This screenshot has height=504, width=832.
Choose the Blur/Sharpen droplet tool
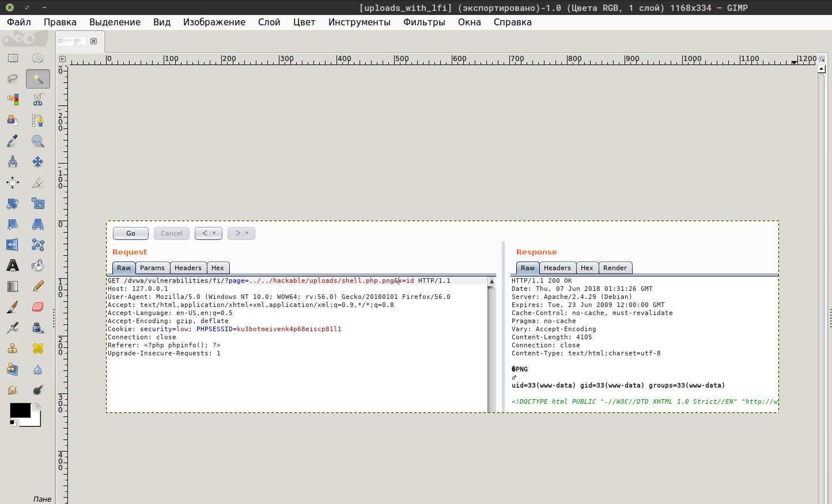click(x=38, y=369)
